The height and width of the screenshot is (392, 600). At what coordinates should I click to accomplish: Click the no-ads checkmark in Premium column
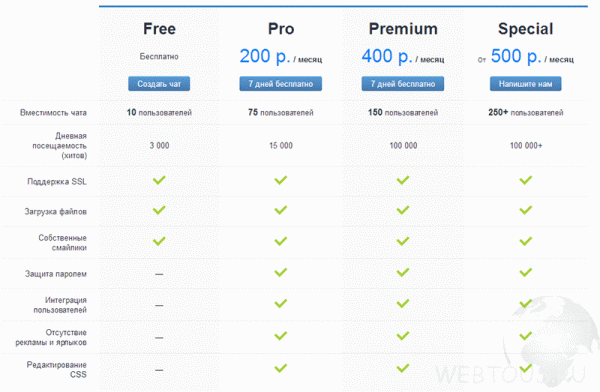403,336
